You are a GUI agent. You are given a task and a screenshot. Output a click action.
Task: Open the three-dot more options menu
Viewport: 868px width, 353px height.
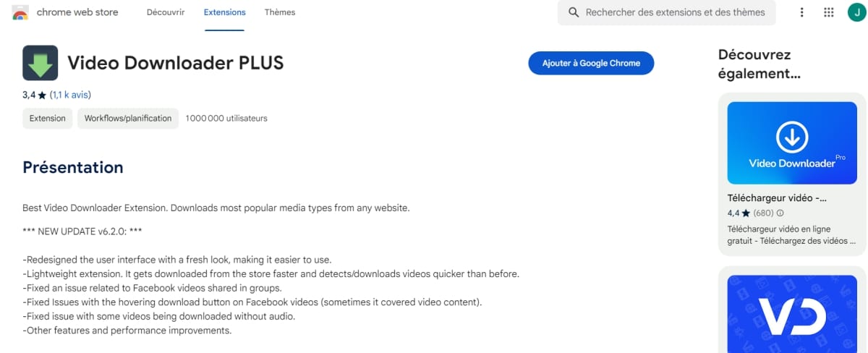coord(801,12)
